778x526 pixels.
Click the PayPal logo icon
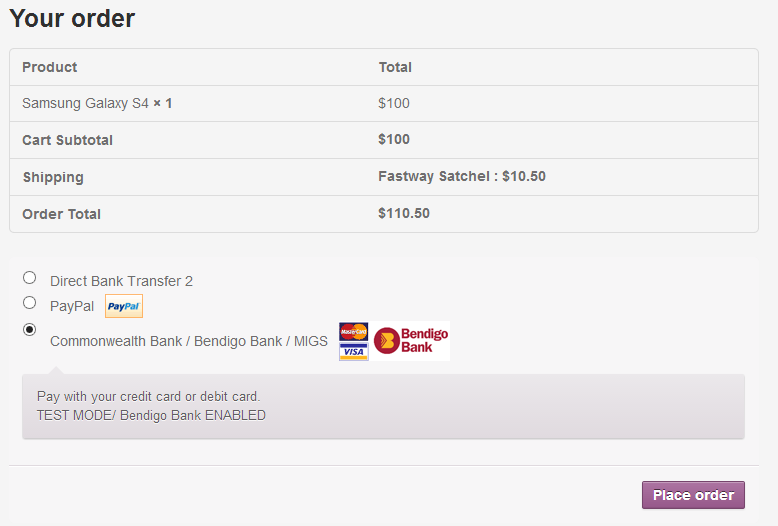click(x=124, y=306)
